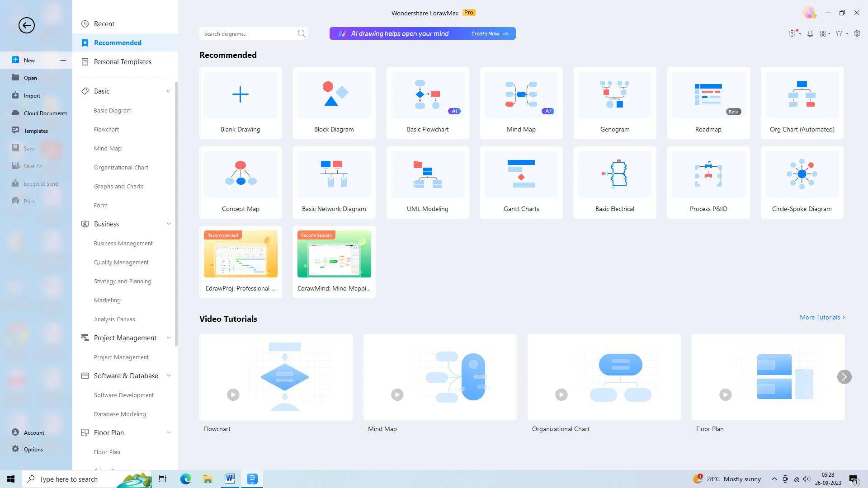Collapse the Business category section

pos(168,224)
